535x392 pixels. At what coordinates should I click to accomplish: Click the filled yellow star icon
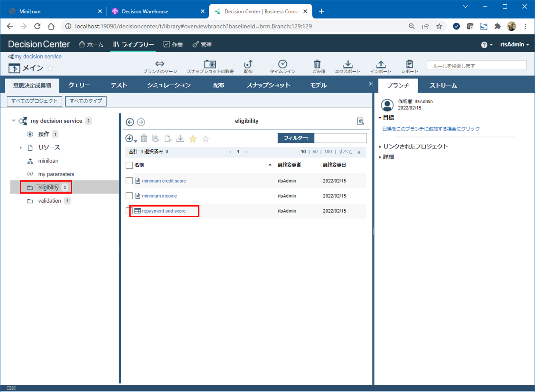[193, 138]
